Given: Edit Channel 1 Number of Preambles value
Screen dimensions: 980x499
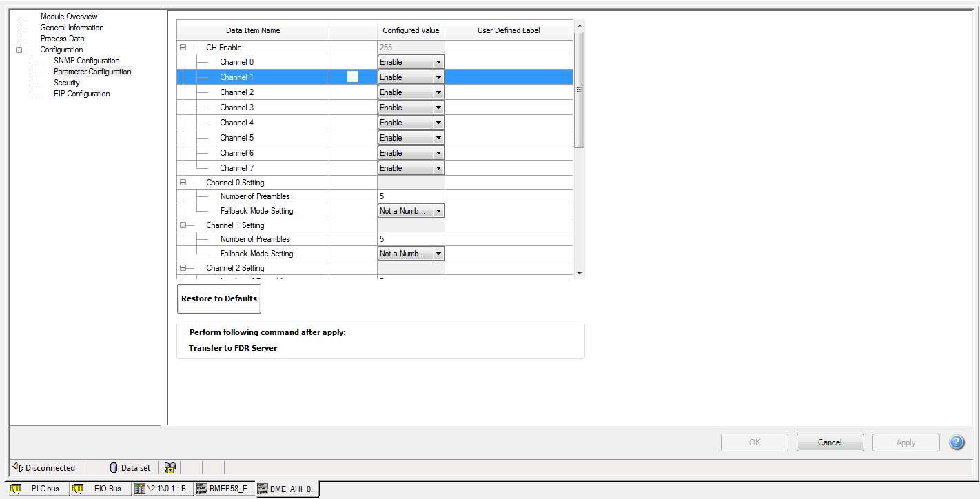Looking at the screenshot, I should (x=411, y=239).
